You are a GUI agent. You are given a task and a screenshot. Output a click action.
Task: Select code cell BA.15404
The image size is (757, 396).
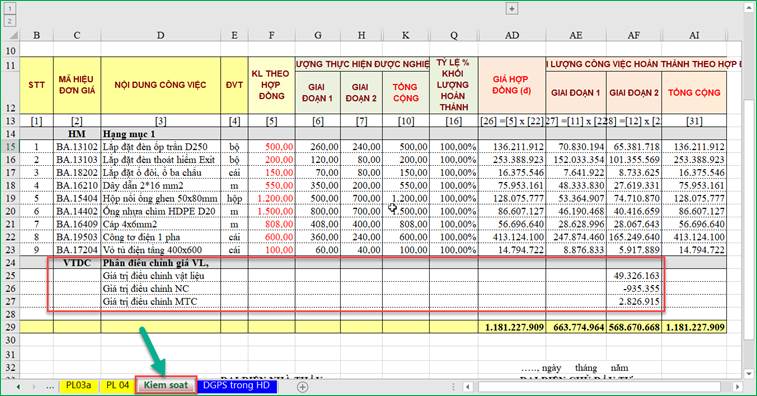[77, 198]
